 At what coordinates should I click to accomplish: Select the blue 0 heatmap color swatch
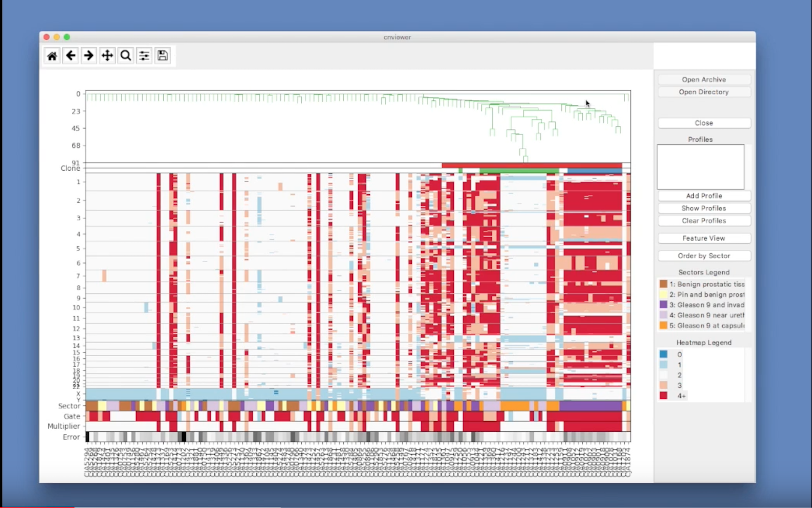pos(663,354)
